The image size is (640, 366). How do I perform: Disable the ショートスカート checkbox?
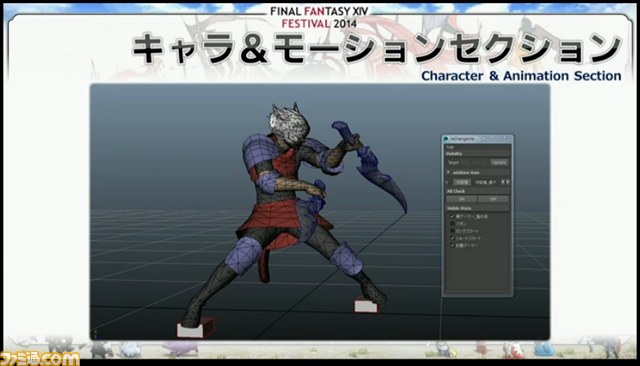tap(453, 238)
